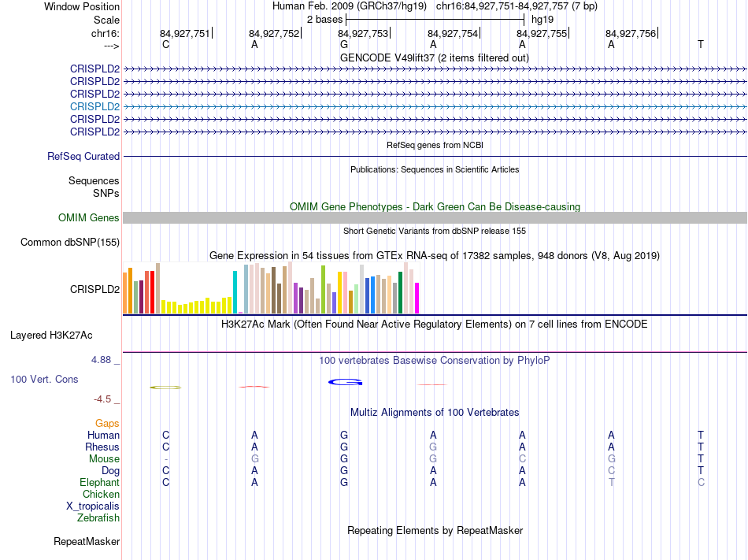The width and height of the screenshot is (748, 560).
Task: Click the dark green GTEx expression bar
Action: 400,292
